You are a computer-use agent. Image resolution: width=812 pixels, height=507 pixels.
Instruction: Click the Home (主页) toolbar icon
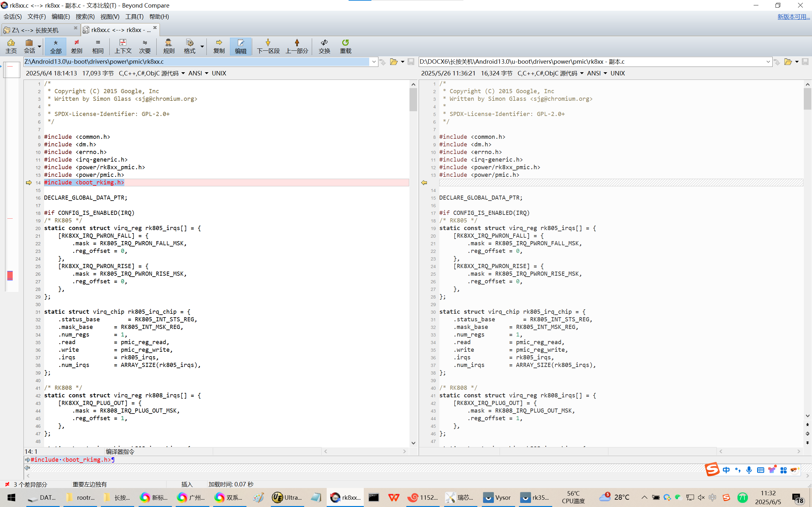(x=11, y=46)
